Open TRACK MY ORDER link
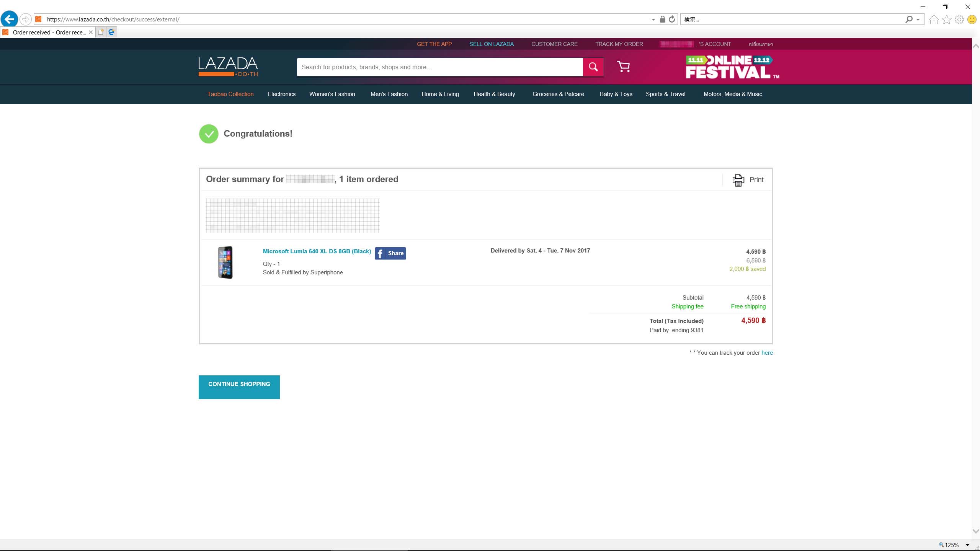Image resolution: width=980 pixels, height=551 pixels. pyautogui.click(x=619, y=44)
